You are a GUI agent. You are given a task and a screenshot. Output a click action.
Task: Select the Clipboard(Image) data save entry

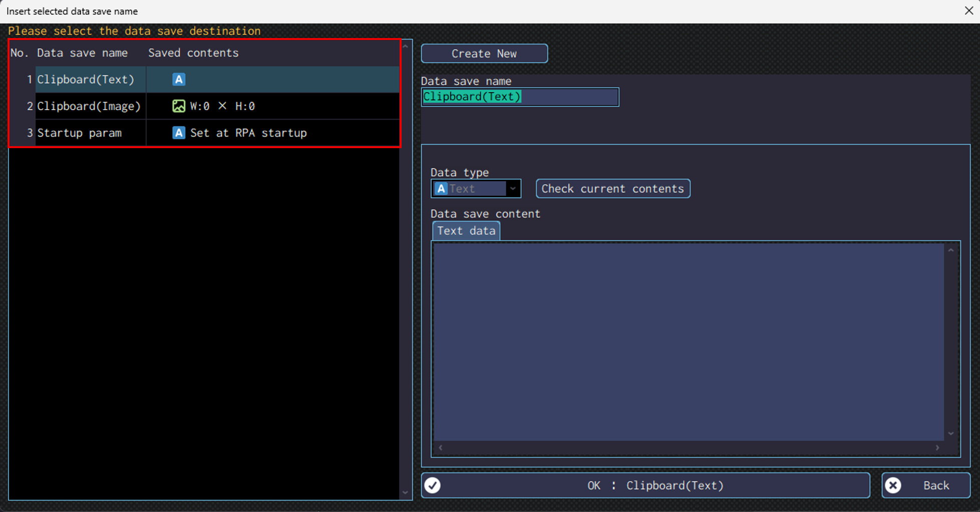(x=89, y=106)
